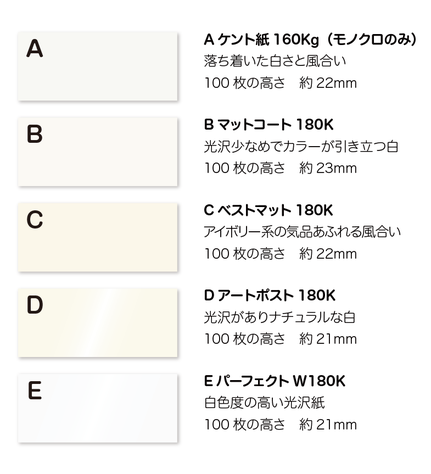Click the heading E パーフェクト W180K
The image size is (431, 474).
(275, 381)
